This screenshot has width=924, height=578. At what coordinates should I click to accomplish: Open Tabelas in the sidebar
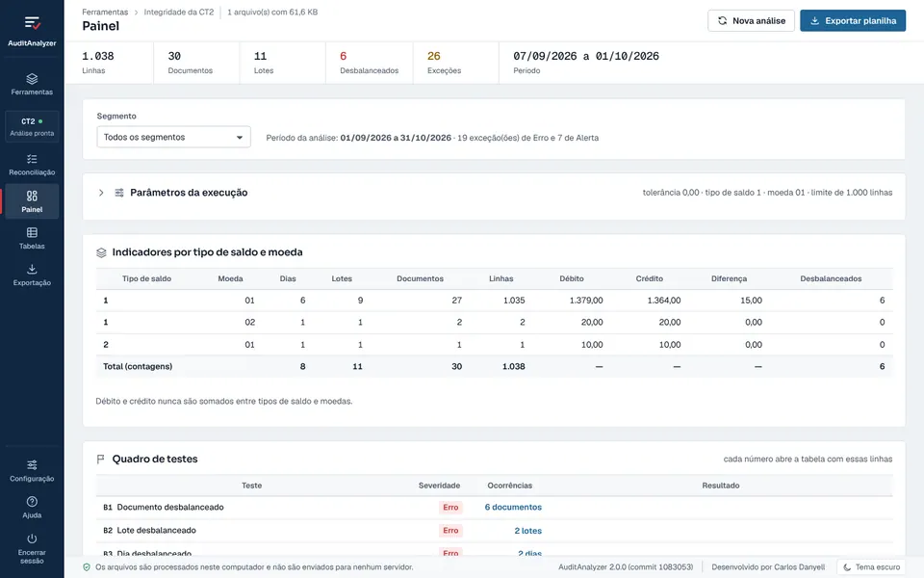coord(32,238)
